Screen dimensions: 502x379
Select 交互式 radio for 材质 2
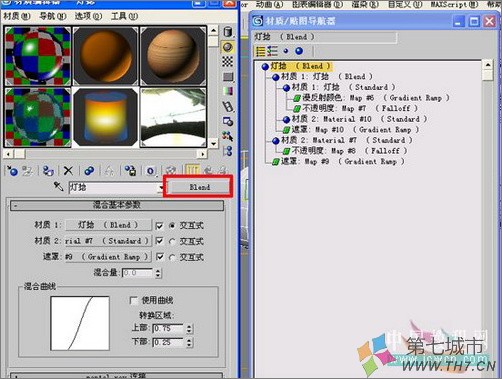172,241
